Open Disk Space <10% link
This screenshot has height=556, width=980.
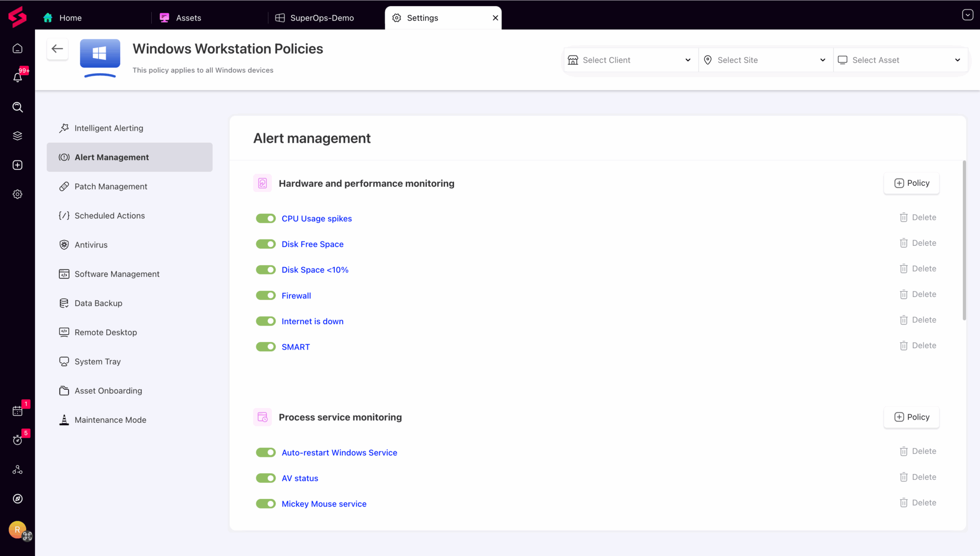315,270
